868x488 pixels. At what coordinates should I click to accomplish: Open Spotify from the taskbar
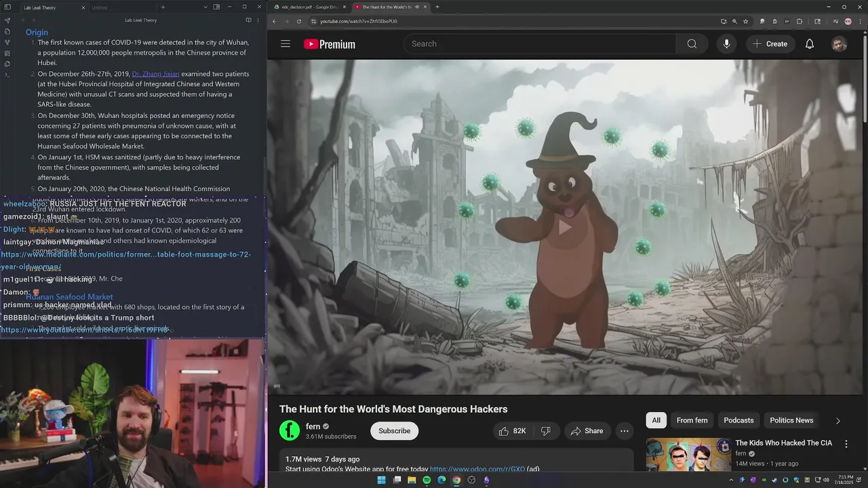427,480
